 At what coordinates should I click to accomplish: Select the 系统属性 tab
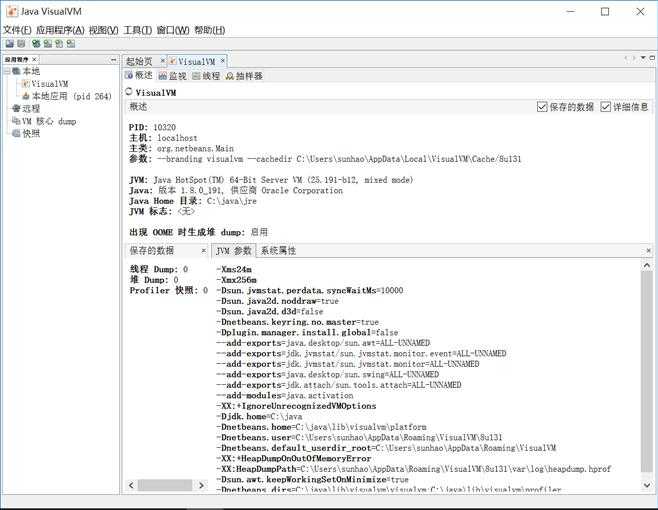(278, 251)
